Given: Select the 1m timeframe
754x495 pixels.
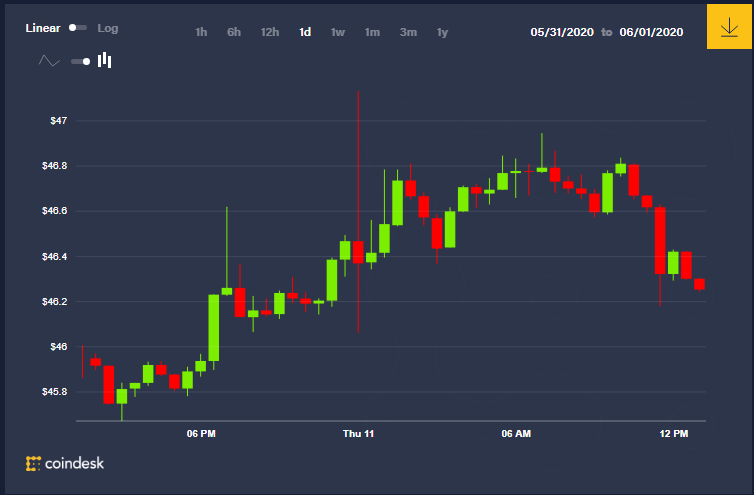Looking at the screenshot, I should (372, 32).
